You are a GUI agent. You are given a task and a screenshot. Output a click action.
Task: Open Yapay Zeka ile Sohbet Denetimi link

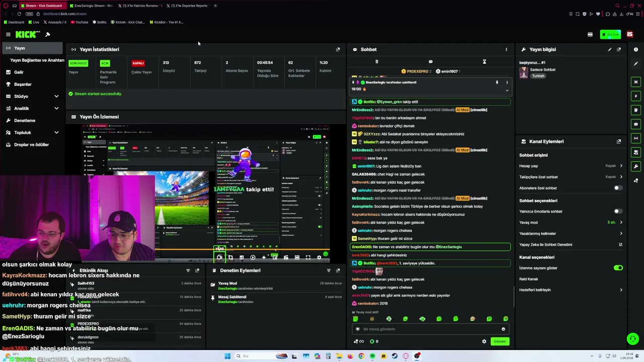click(571, 245)
